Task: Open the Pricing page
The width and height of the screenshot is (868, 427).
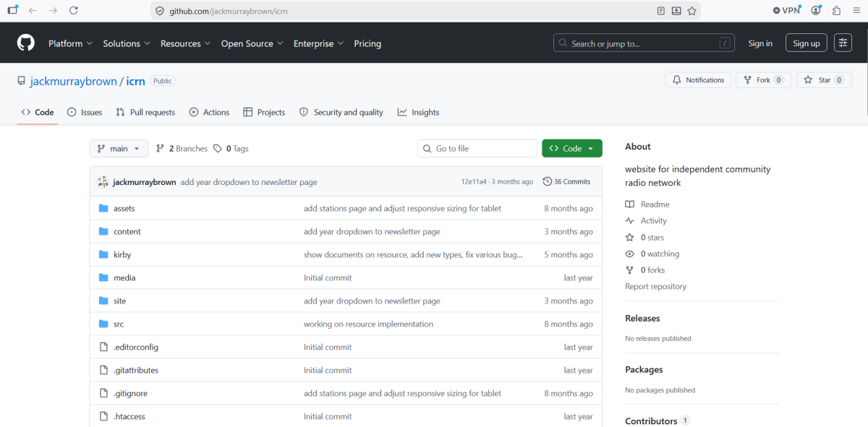Action: pyautogui.click(x=367, y=43)
